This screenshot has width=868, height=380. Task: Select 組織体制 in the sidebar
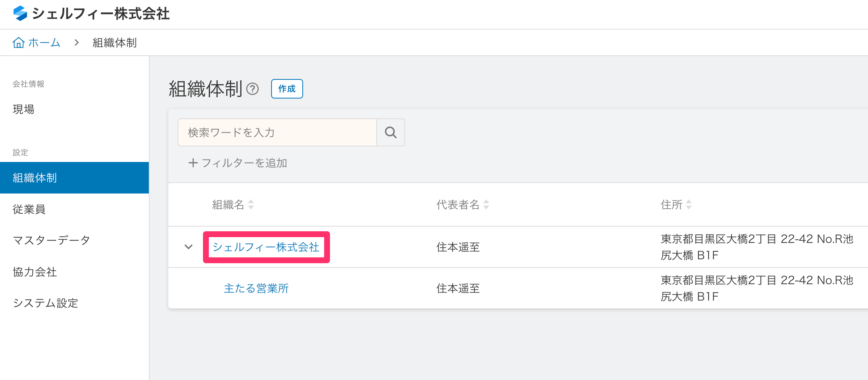coord(74,178)
